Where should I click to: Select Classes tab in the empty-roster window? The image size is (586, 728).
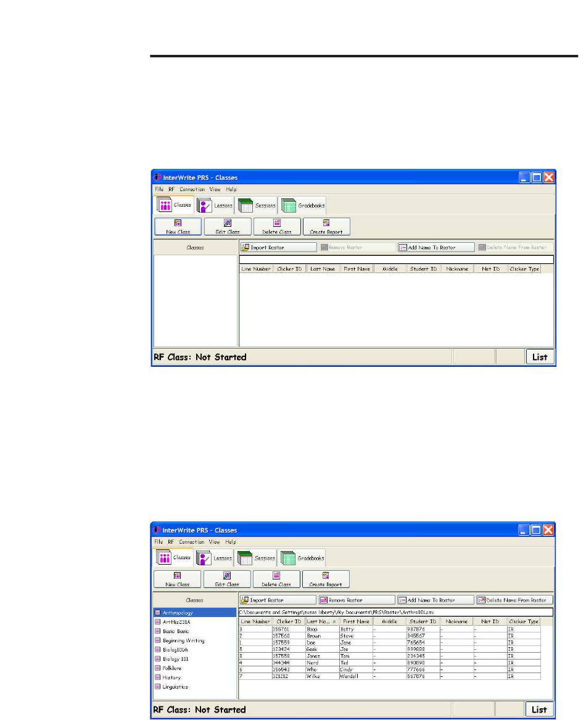point(174,205)
